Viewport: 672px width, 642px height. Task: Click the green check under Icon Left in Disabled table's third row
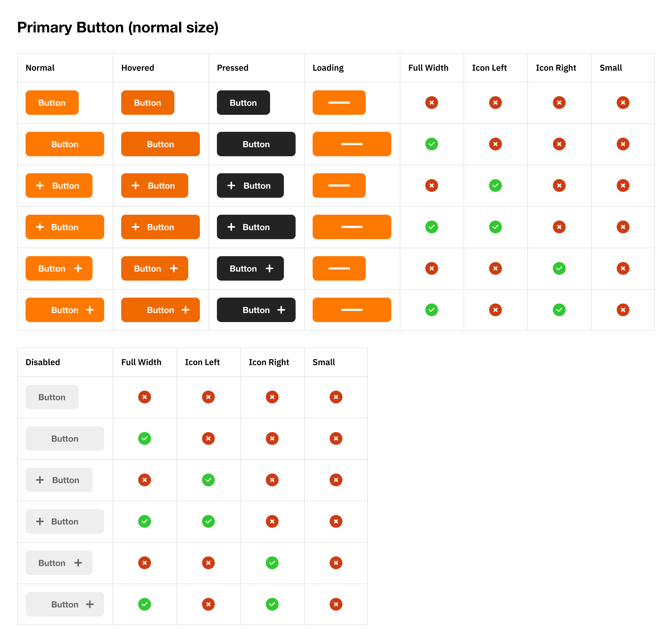[208, 480]
